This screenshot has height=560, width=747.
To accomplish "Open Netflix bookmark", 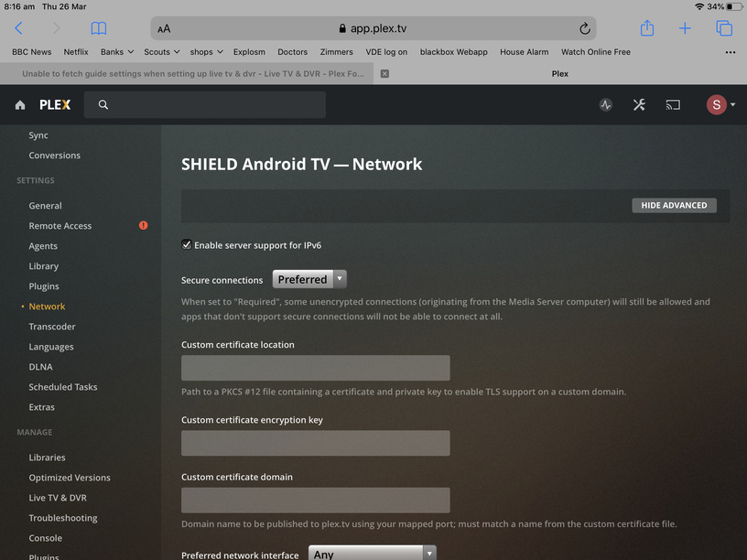I will coord(76,52).
